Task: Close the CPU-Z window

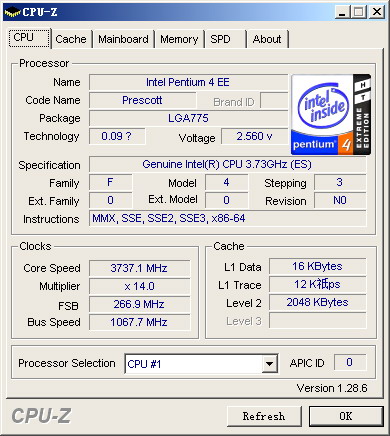Action: [x=377, y=12]
